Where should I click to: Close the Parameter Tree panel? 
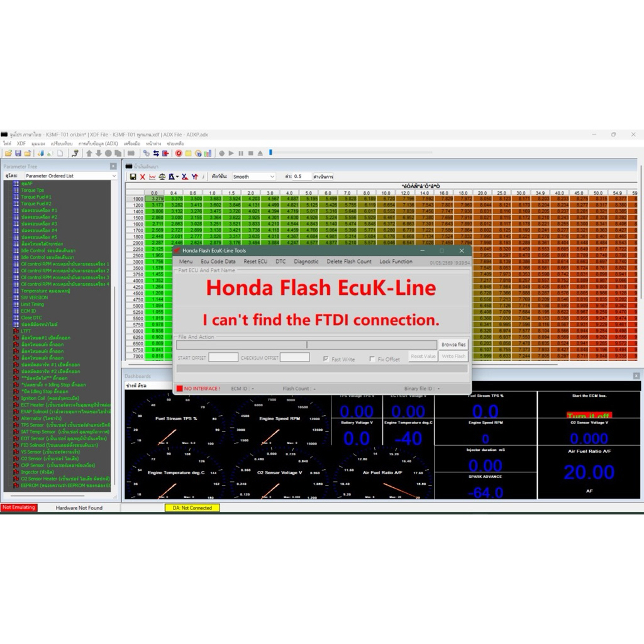pos(113,166)
